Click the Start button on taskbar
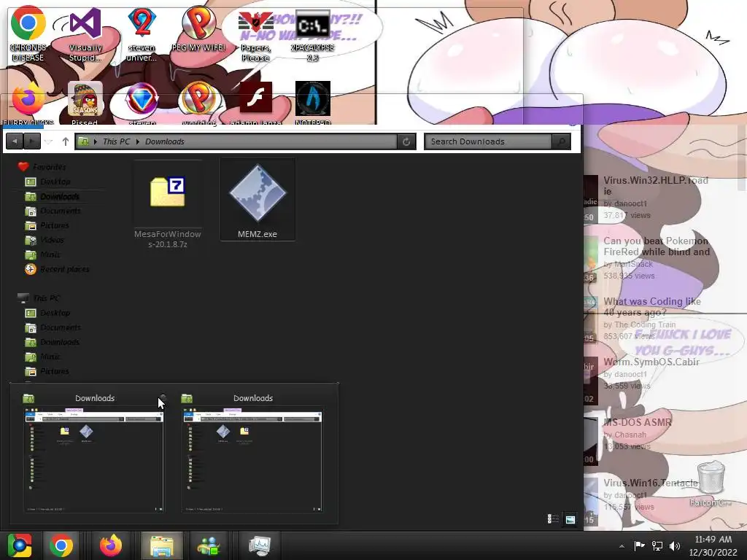747x560 pixels. click(x=20, y=545)
